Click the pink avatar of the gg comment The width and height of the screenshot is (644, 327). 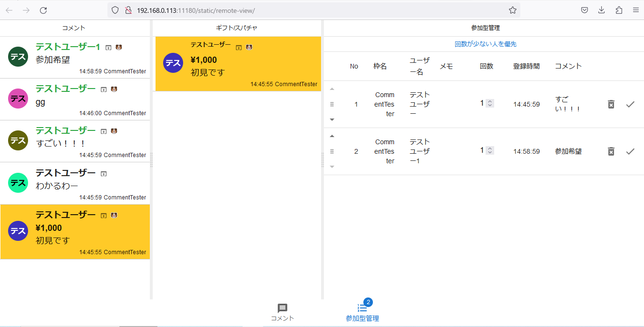tap(18, 99)
